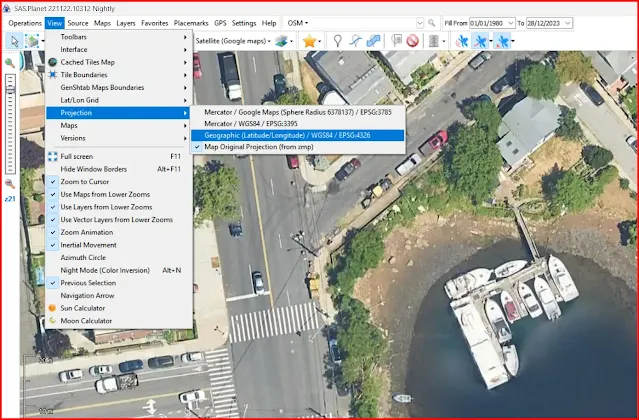
Task: Open the Favorites menu
Action: pyautogui.click(x=154, y=23)
